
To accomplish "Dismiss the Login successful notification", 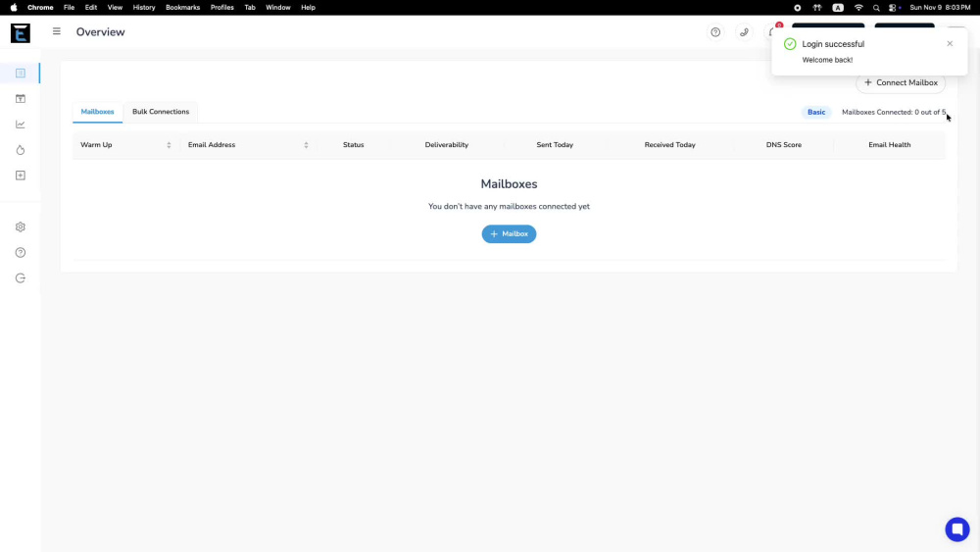I will point(950,44).
